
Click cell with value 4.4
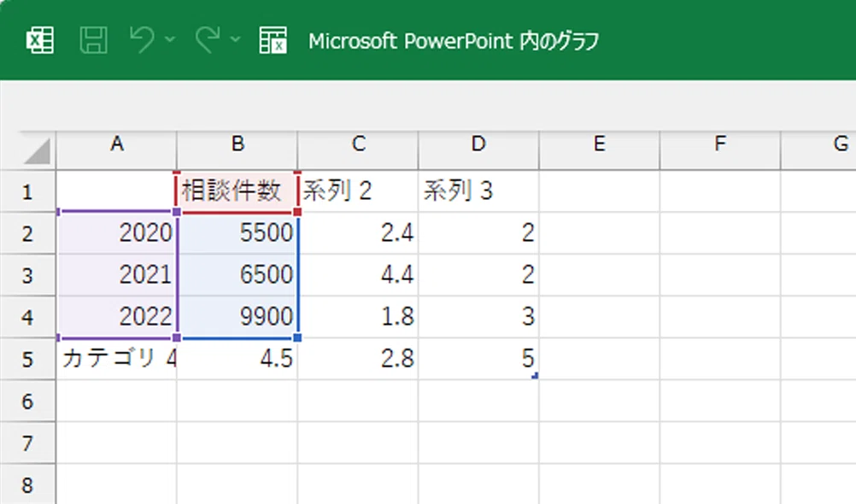click(358, 275)
